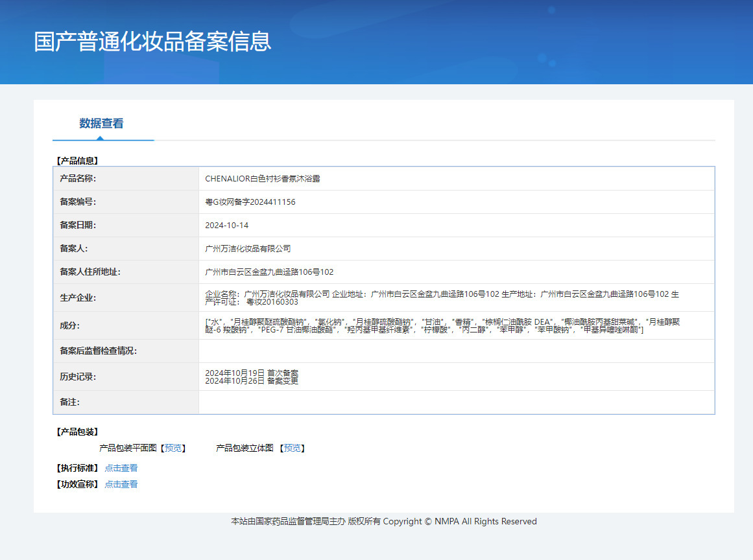Click the 历史记录 row label
The image size is (753, 560).
pyautogui.click(x=78, y=377)
